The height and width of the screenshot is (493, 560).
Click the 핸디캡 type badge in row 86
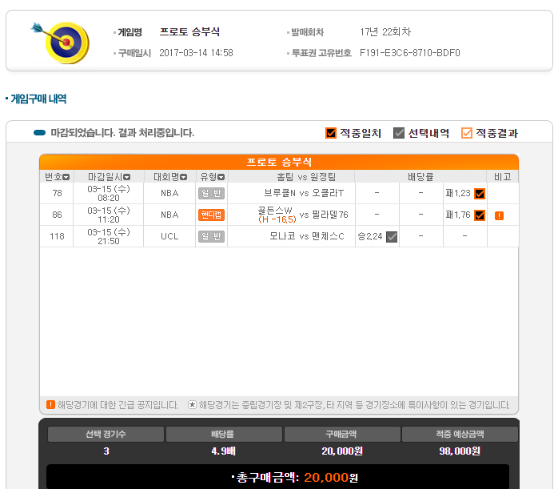[211, 215]
